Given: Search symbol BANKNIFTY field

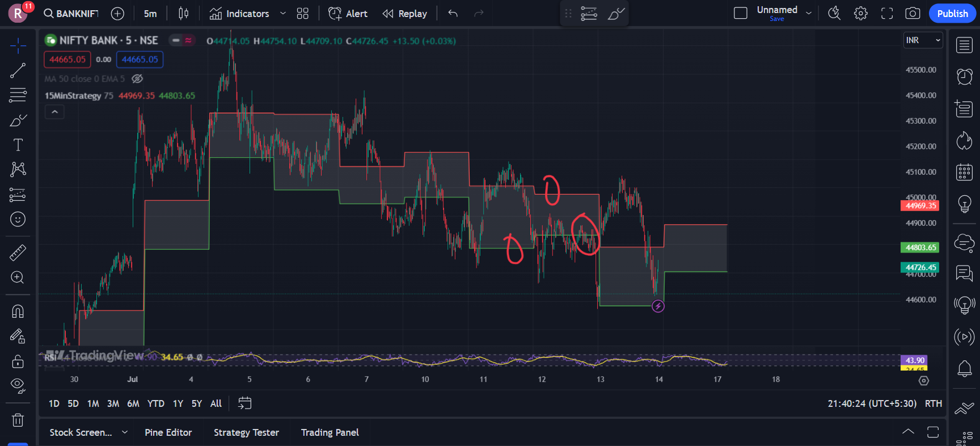Looking at the screenshot, I should [71, 14].
